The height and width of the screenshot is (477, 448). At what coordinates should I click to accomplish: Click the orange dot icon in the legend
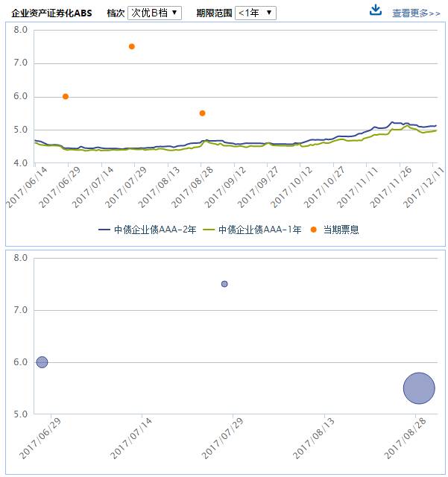(x=313, y=230)
